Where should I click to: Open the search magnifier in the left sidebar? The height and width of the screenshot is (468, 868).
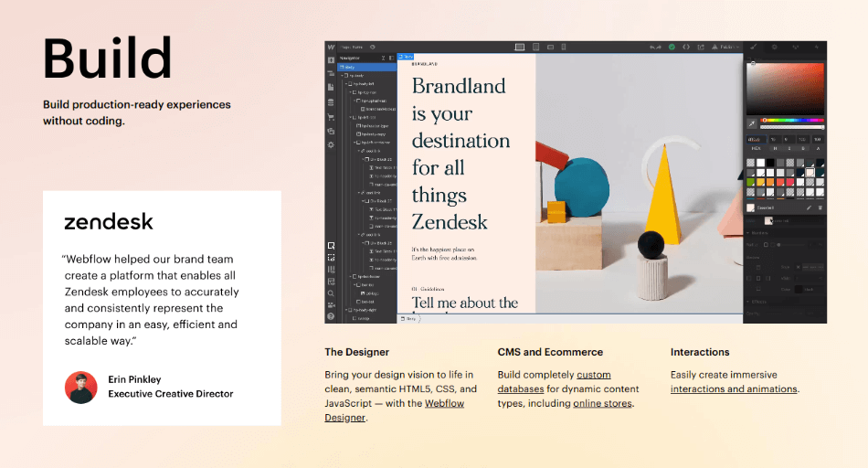331,293
